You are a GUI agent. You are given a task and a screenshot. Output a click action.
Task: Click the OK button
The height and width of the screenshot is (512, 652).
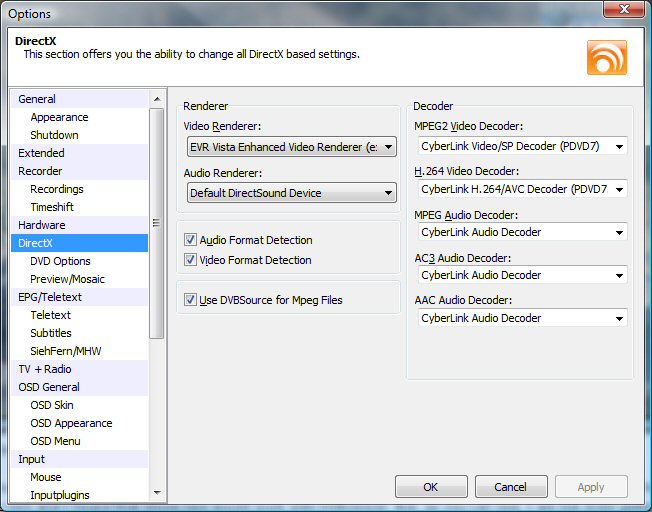431,487
